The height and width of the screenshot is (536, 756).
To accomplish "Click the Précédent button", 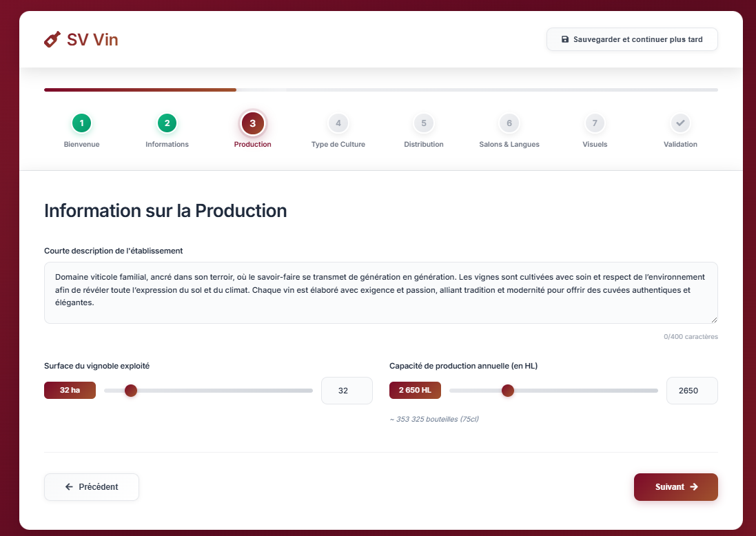I will pos(91,487).
